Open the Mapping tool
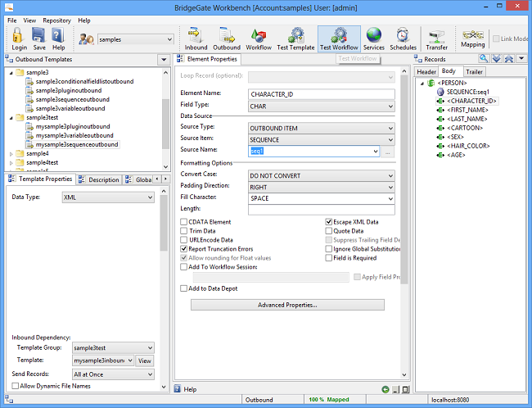Screen dimensions: 532x408 pos(472,38)
